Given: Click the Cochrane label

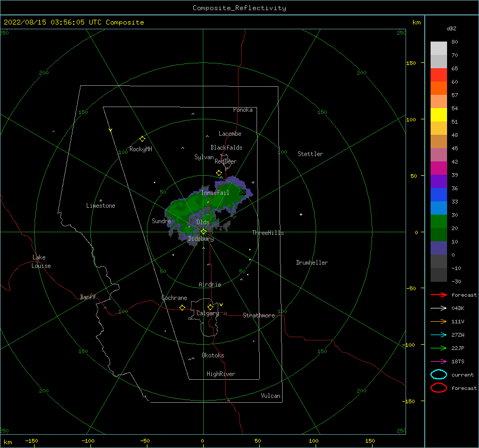Looking at the screenshot, I should [x=174, y=298].
